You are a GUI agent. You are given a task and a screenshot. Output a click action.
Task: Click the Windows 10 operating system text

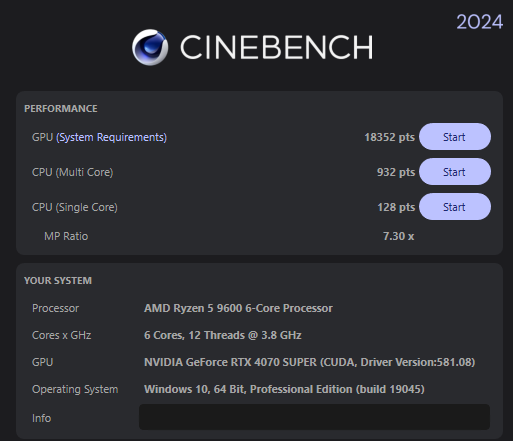click(284, 389)
